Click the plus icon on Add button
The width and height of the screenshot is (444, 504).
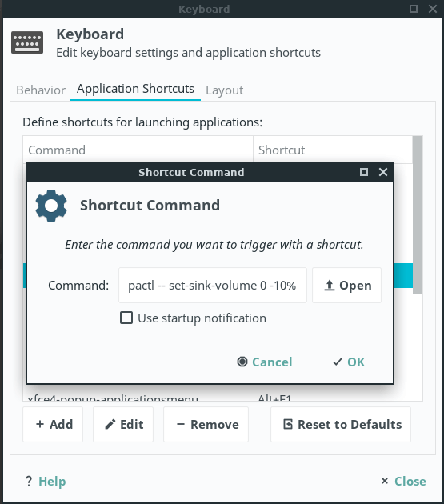(40, 424)
